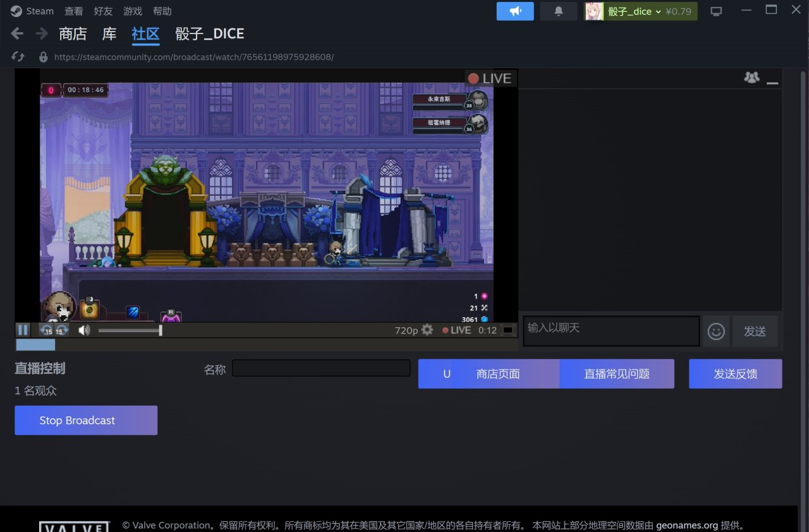Open the 好友 menu

(x=103, y=11)
